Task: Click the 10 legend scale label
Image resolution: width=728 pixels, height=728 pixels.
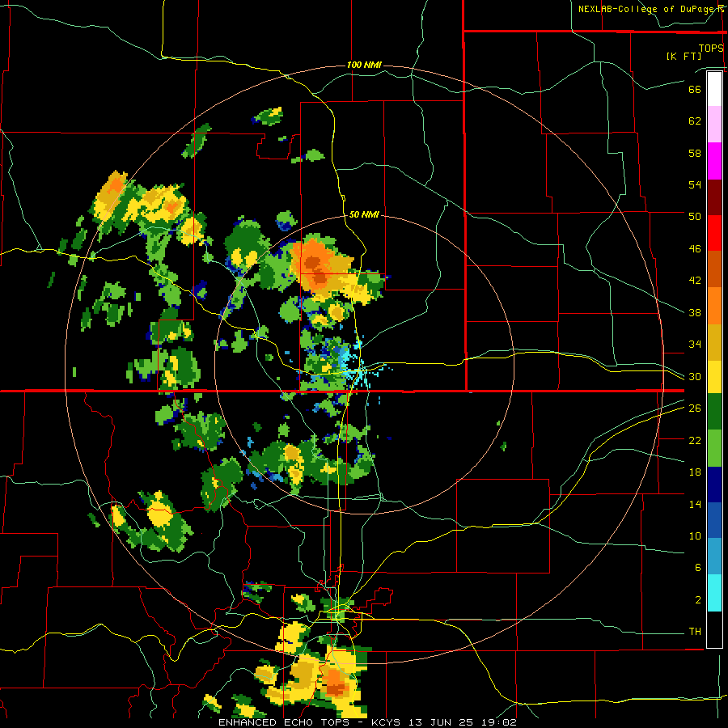Action: point(695,536)
